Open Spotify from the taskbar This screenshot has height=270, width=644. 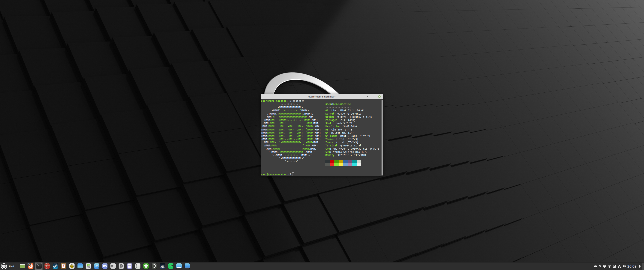171,266
